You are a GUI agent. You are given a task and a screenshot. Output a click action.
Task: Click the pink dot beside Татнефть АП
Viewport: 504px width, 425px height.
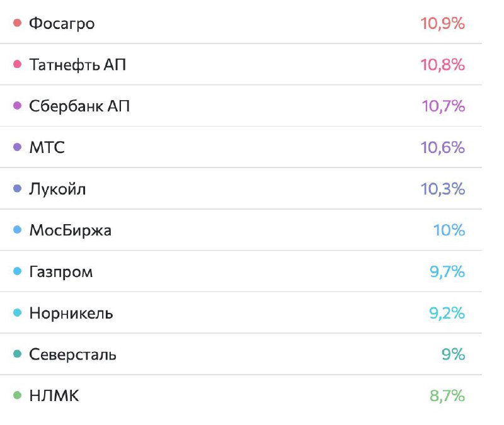point(18,64)
